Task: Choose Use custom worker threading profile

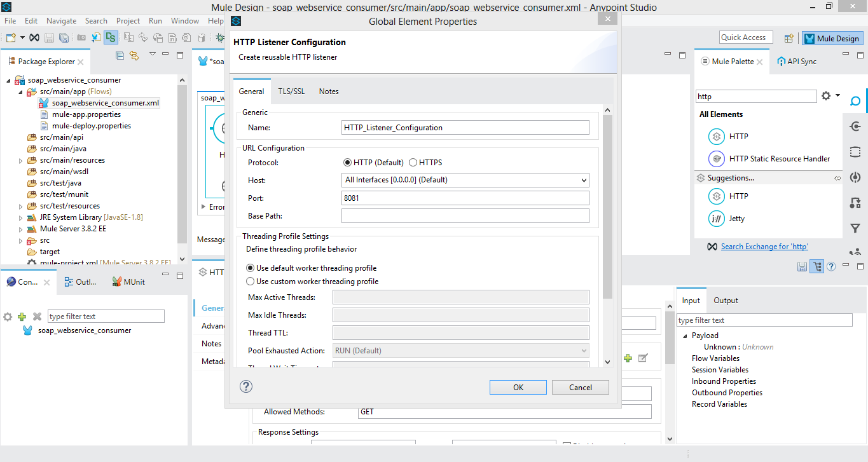Action: tap(251, 282)
